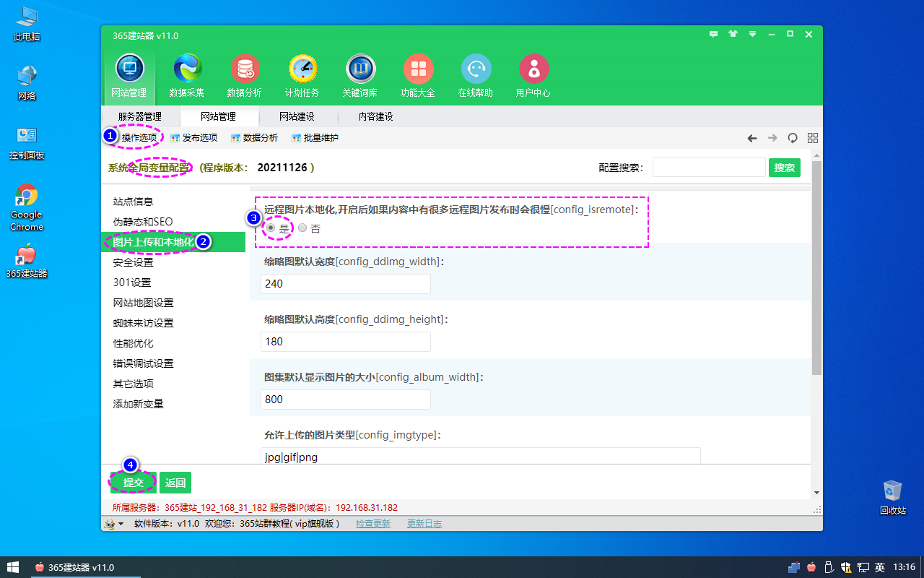
Task: Switch to 网站管理 tab
Action: coord(218,116)
